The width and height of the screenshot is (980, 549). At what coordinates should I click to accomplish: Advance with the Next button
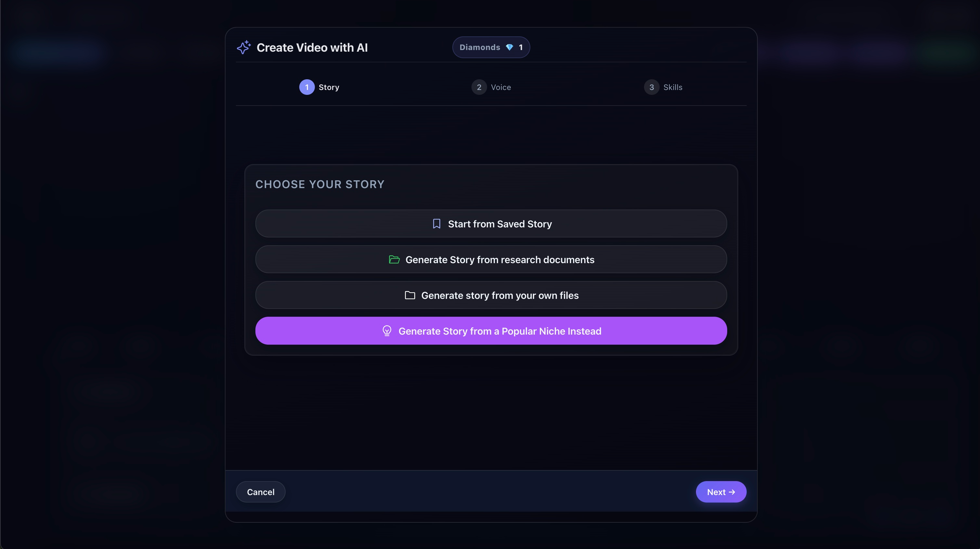[x=721, y=492]
